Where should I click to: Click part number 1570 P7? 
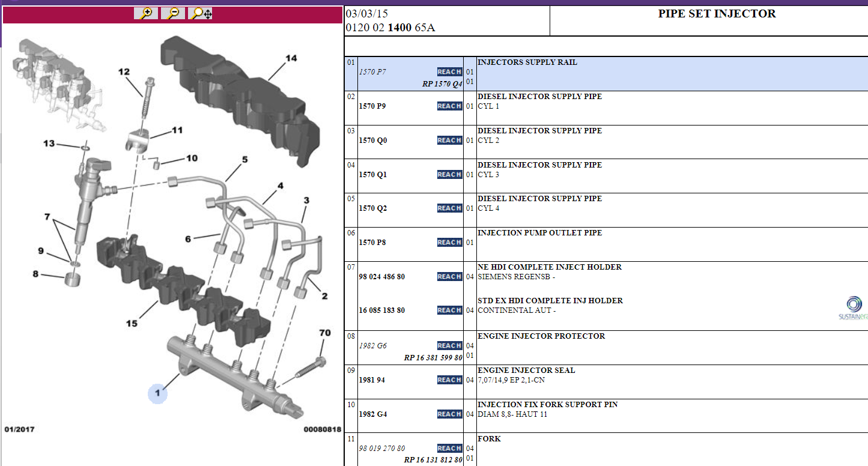coord(372,72)
